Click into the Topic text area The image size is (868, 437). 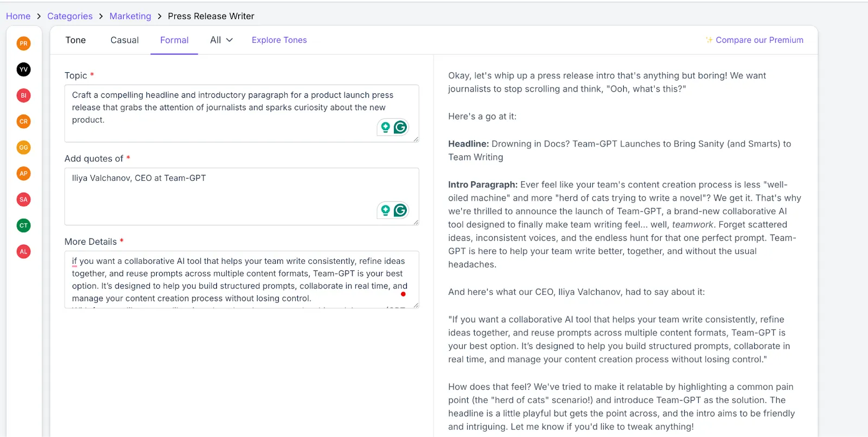pos(241,113)
